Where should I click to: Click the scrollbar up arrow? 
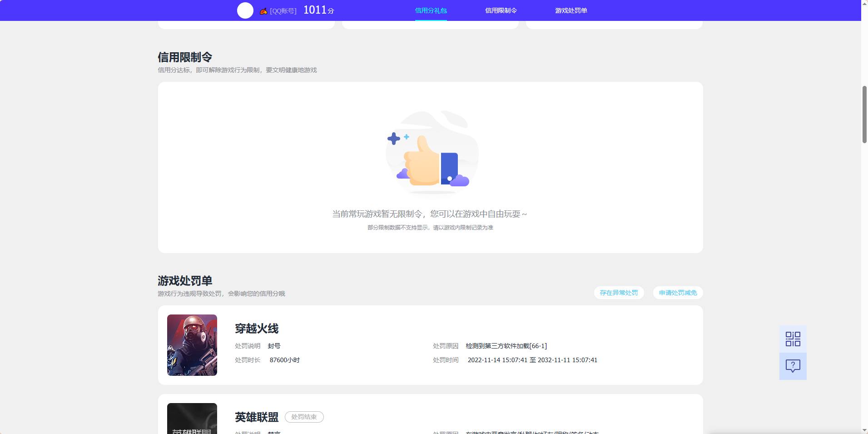[864, 4]
